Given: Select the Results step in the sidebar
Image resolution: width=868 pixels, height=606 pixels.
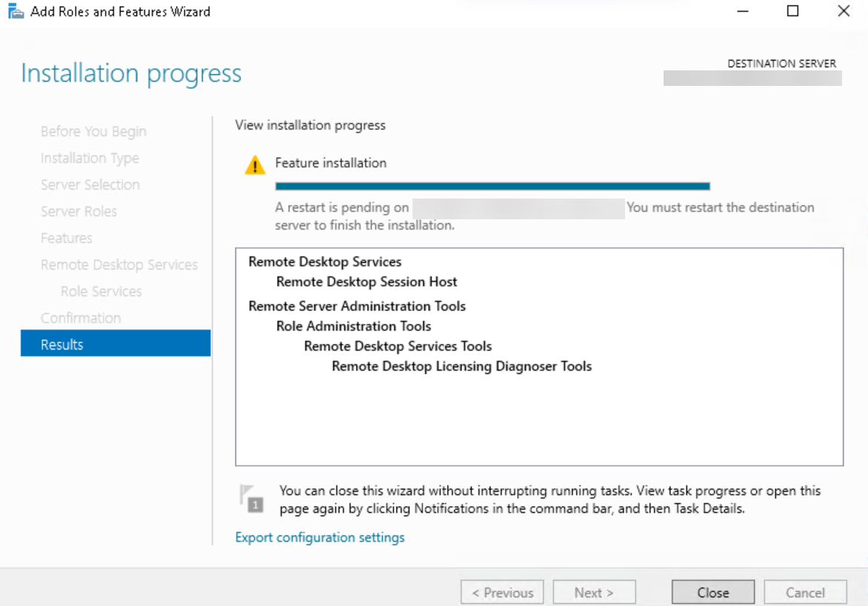Looking at the screenshot, I should [61, 344].
